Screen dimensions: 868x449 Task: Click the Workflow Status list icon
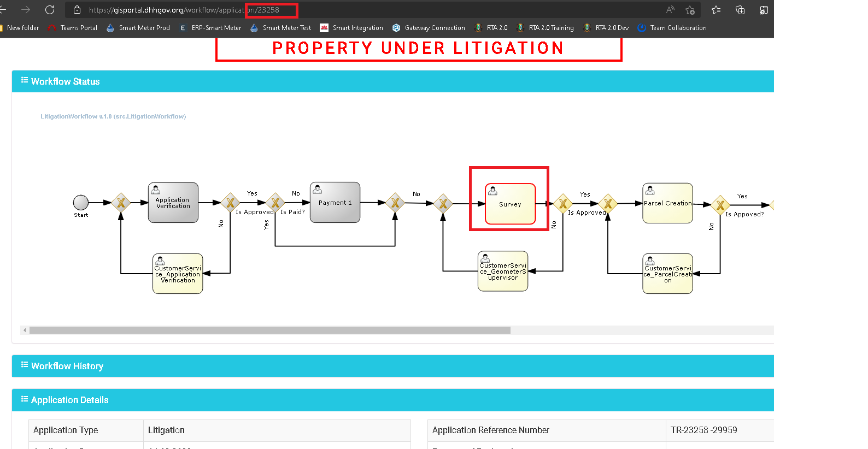[x=25, y=80]
